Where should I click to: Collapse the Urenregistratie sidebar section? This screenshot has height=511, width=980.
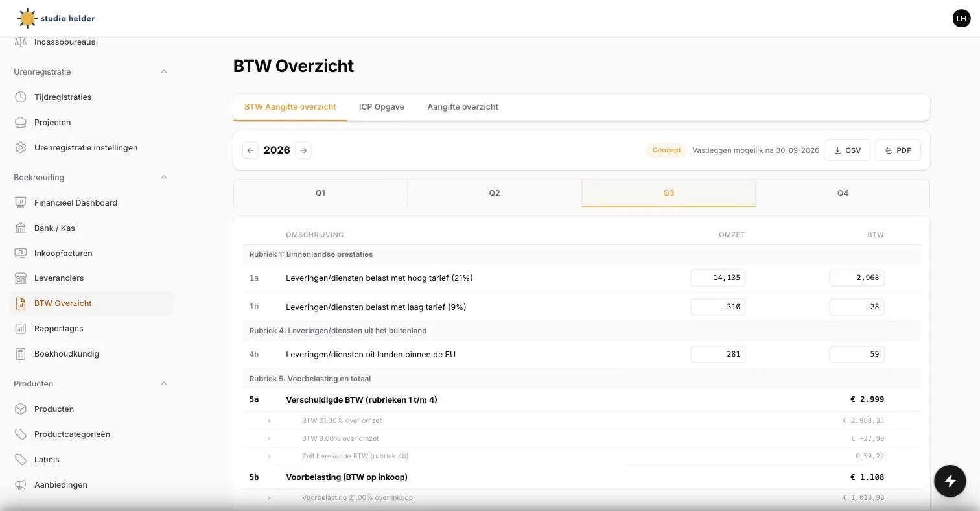[x=164, y=72]
